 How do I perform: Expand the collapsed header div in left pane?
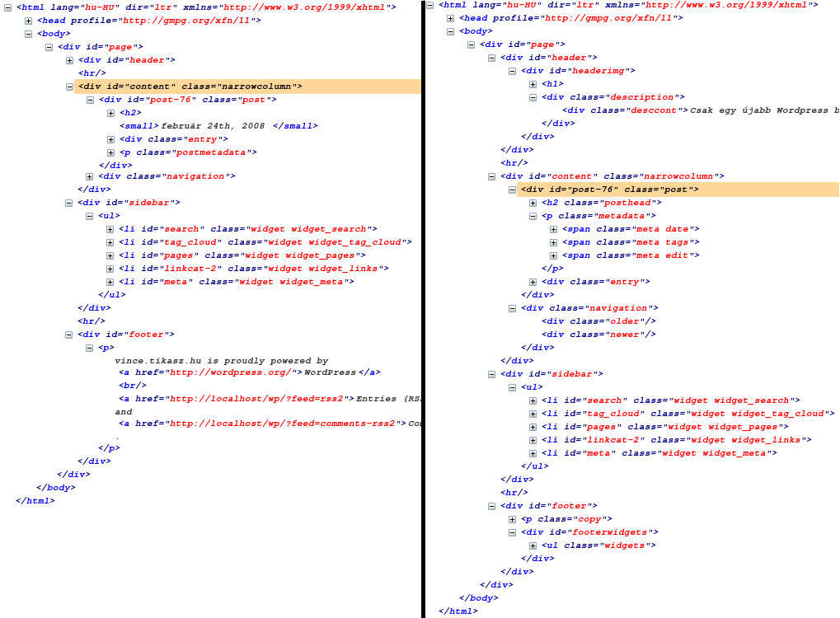tap(70, 60)
